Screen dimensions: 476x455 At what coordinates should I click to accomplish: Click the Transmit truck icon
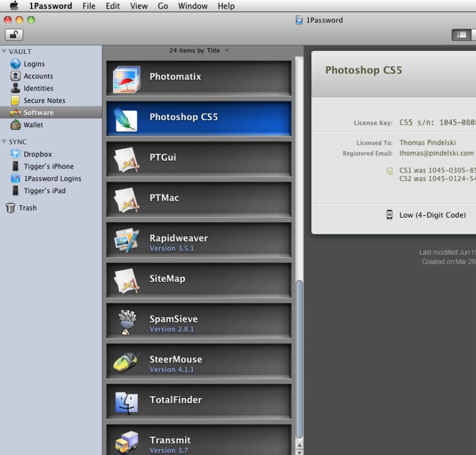point(127,443)
